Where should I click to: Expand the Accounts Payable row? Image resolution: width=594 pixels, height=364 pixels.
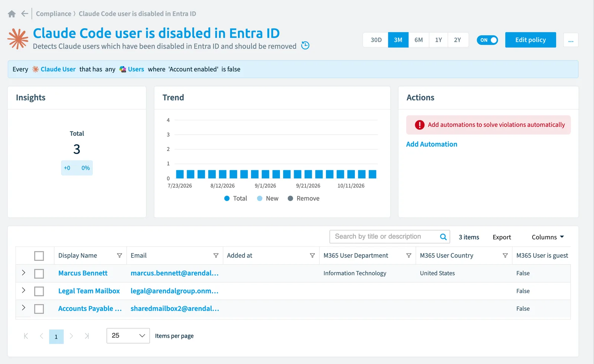[x=23, y=308]
